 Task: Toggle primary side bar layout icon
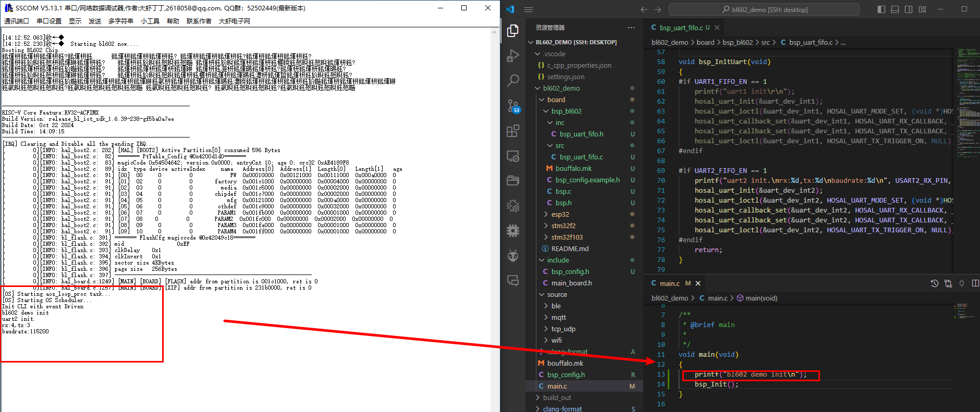tap(881, 9)
